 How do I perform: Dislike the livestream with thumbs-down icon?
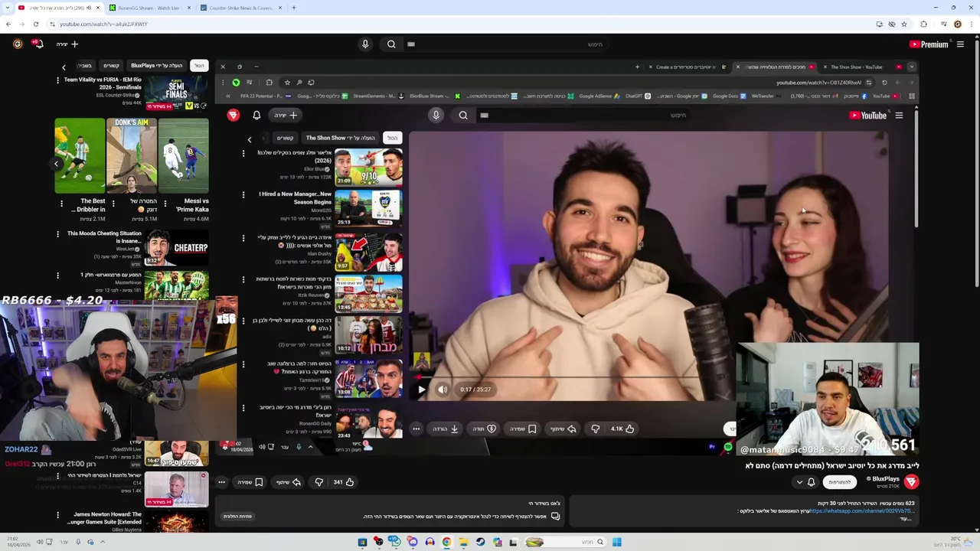[319, 482]
